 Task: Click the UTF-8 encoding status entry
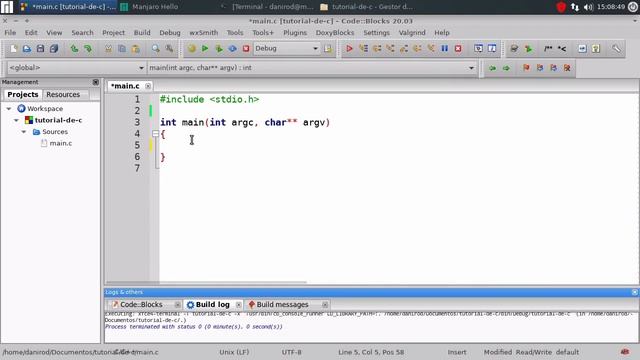tap(291, 352)
